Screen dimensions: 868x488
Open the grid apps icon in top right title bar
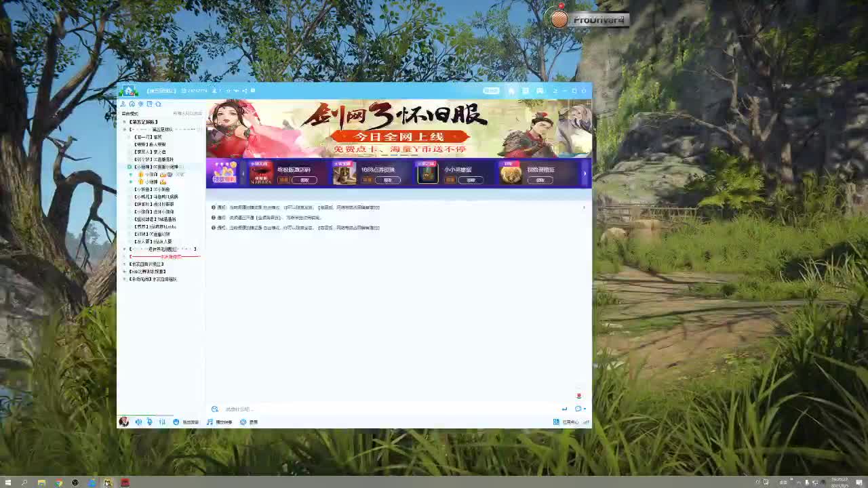coord(526,91)
